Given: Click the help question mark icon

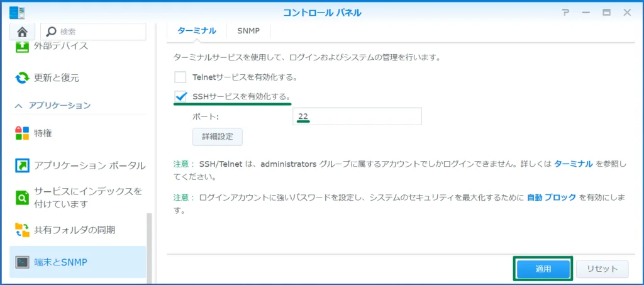Looking at the screenshot, I should [x=565, y=13].
